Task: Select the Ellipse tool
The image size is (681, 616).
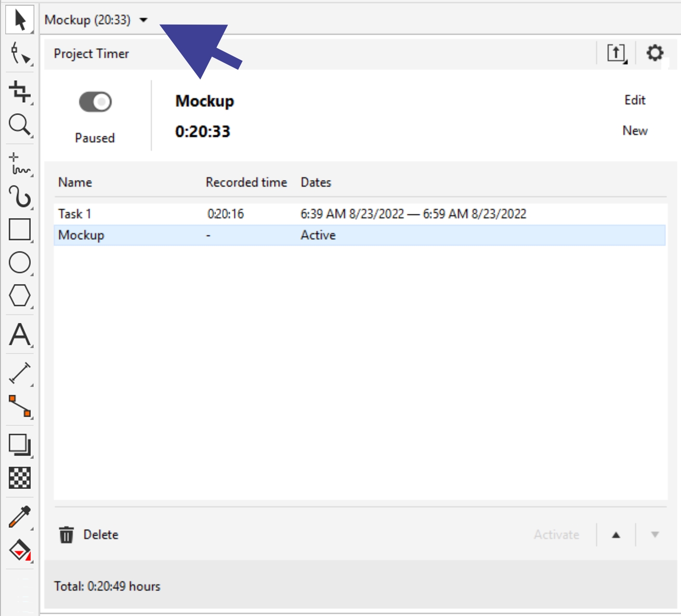Action: 20,262
